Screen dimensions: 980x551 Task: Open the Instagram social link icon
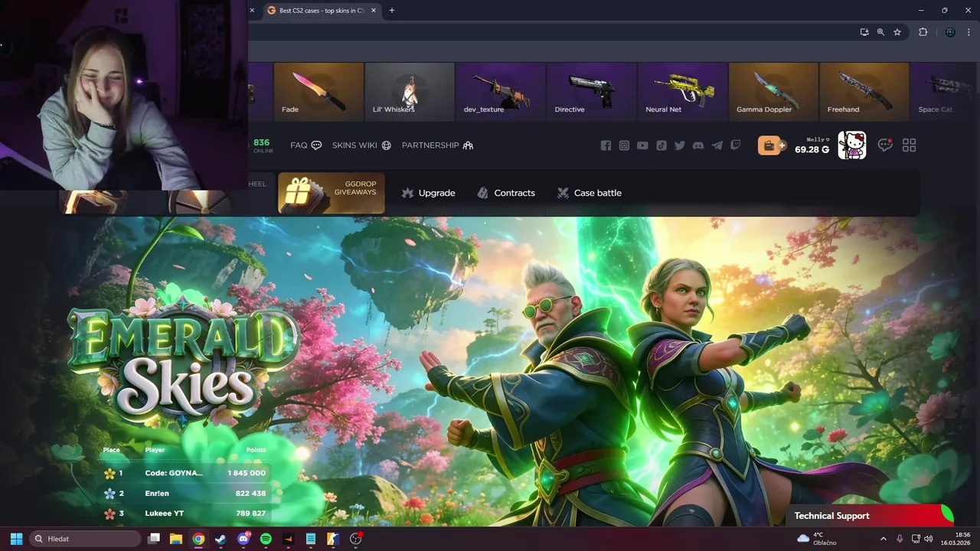pos(624,145)
